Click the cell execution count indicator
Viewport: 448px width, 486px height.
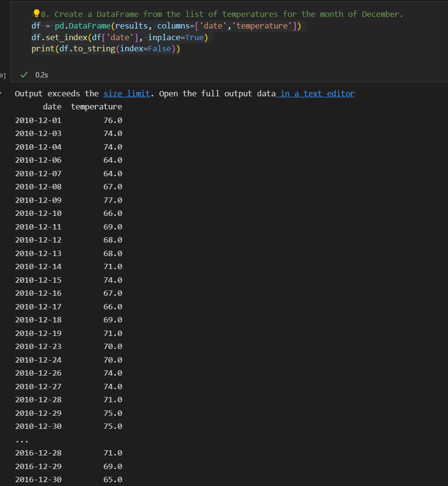coord(2,75)
